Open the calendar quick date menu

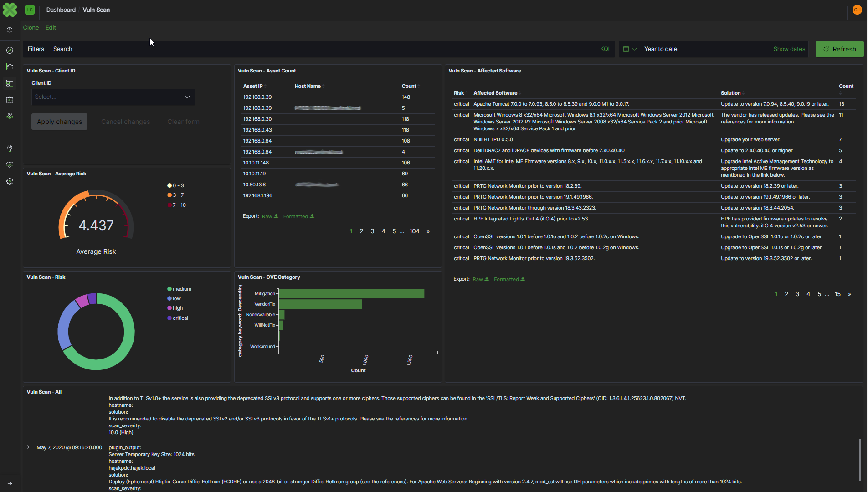(629, 49)
